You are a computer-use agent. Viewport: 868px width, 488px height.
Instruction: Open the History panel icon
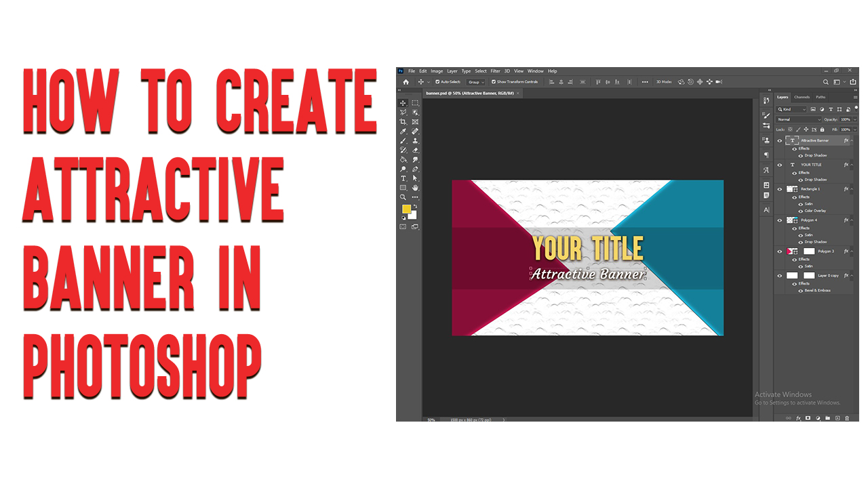pos(766,100)
